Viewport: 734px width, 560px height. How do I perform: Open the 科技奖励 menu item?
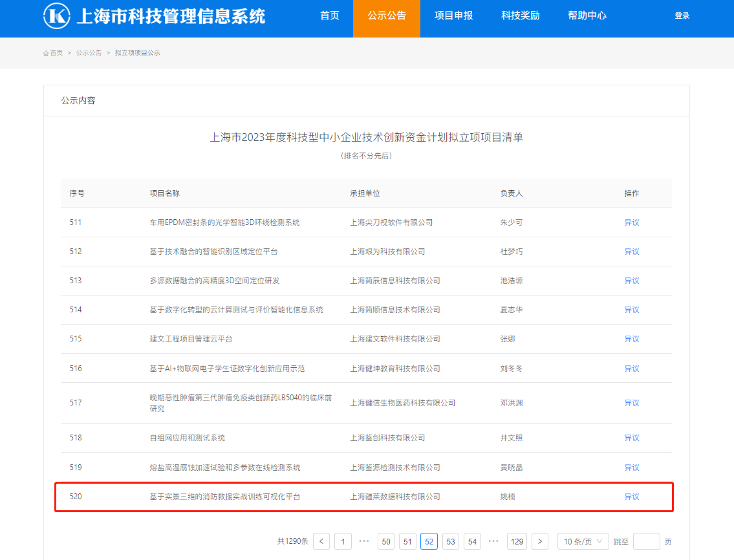(520, 16)
